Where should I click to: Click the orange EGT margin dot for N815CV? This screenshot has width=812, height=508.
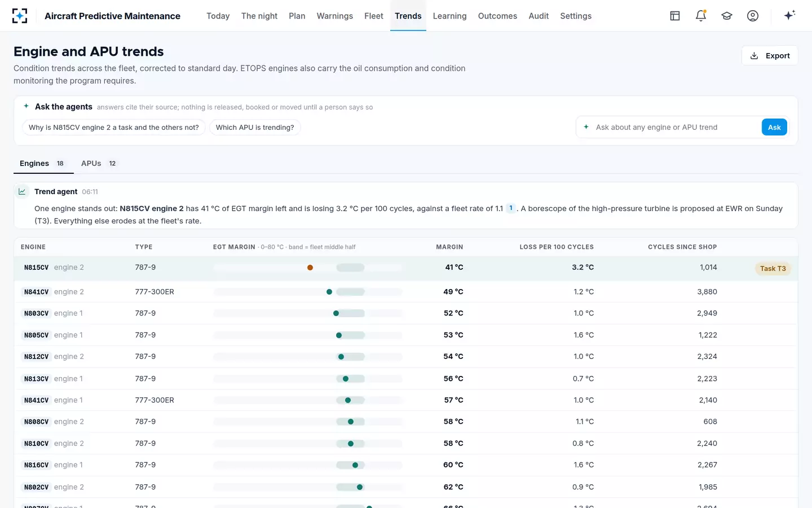coord(310,268)
